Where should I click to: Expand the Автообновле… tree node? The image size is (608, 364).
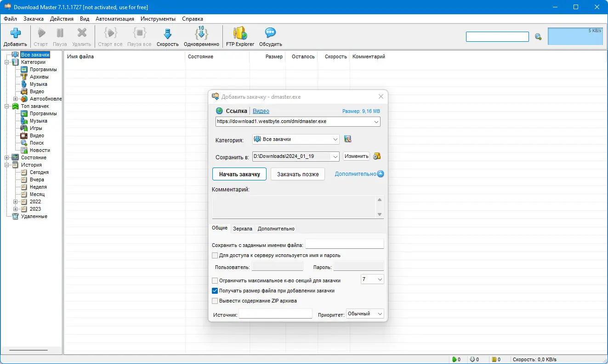[x=15, y=99]
